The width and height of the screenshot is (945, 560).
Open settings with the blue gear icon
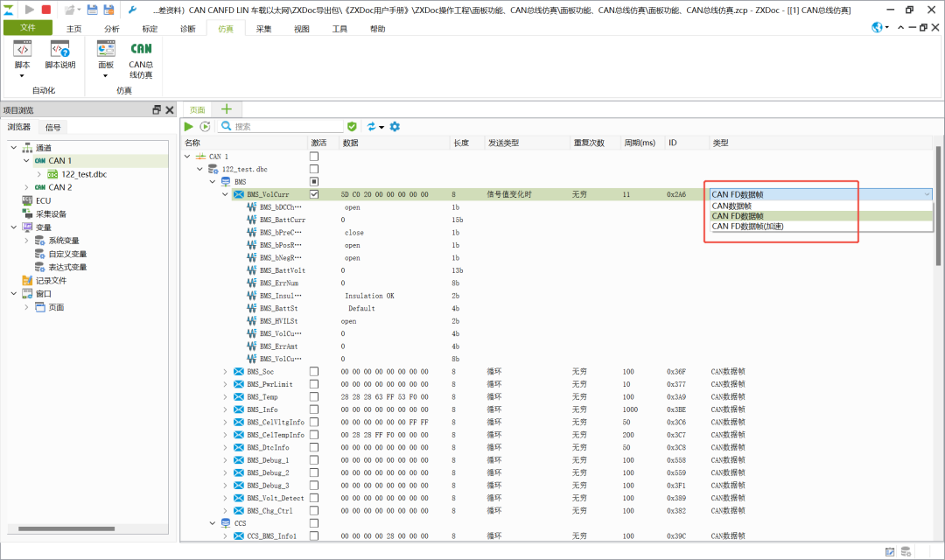pyautogui.click(x=395, y=127)
